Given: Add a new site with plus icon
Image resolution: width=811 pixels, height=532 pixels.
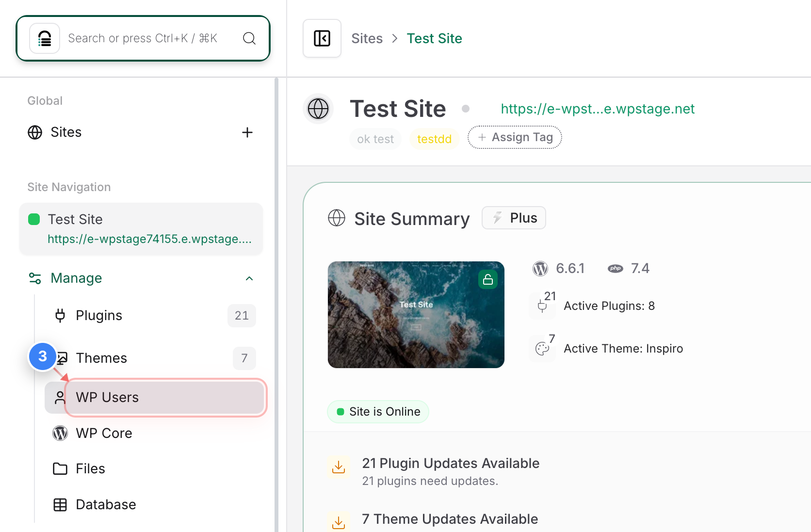Looking at the screenshot, I should pos(247,132).
